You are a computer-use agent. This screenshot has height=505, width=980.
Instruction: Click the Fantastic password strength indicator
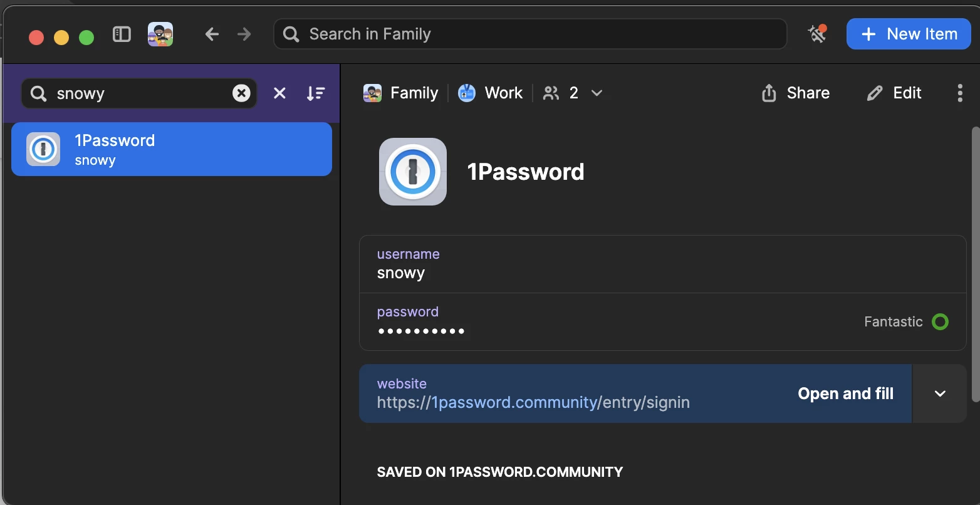[x=906, y=322]
